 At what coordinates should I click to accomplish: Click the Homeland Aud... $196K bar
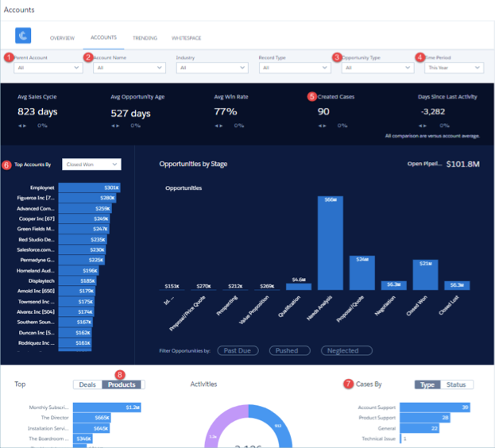point(79,271)
